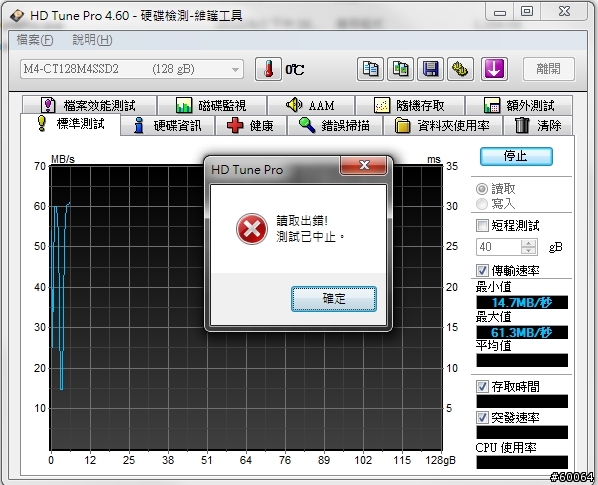Click the 128gB axis label
The width and height of the screenshot is (598, 485).
(440, 461)
